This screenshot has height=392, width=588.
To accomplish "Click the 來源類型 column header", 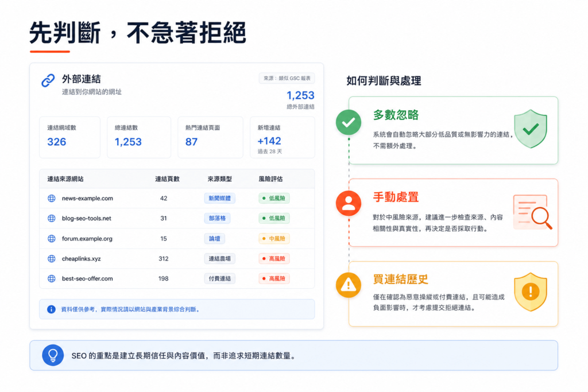I will click(220, 179).
